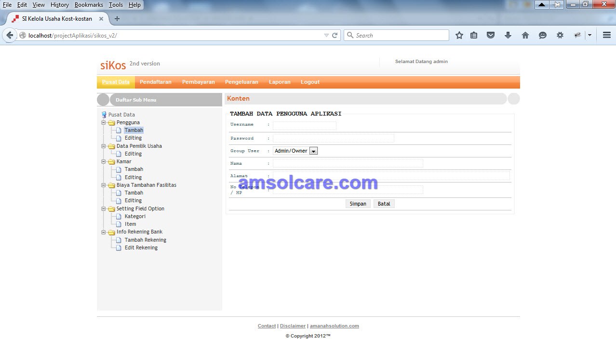Close the SI Kelola Usaha Kost-kostan tab
Screen dimensions: 616x364
pyautogui.click(x=101, y=19)
